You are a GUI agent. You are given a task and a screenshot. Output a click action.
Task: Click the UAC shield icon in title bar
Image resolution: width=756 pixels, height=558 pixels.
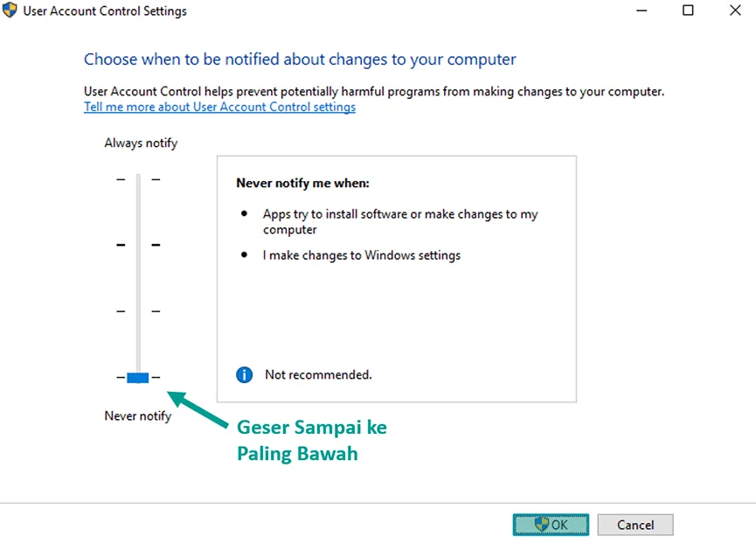9,10
